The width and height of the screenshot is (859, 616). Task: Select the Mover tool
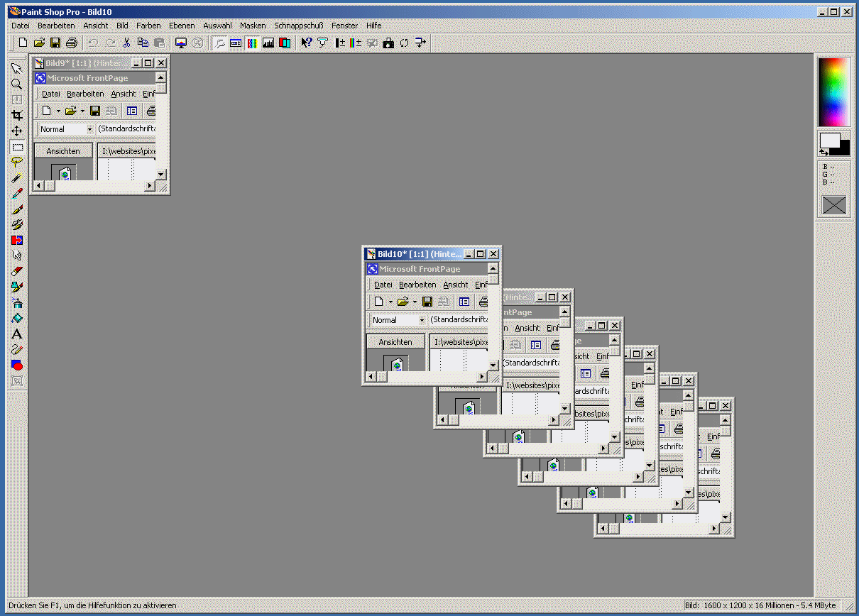click(17, 131)
